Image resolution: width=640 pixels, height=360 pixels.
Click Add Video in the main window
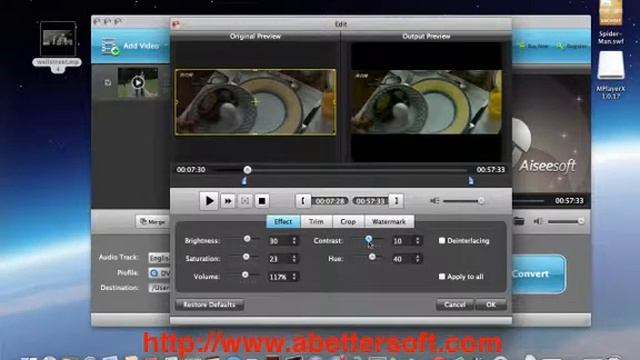pyautogui.click(x=131, y=46)
